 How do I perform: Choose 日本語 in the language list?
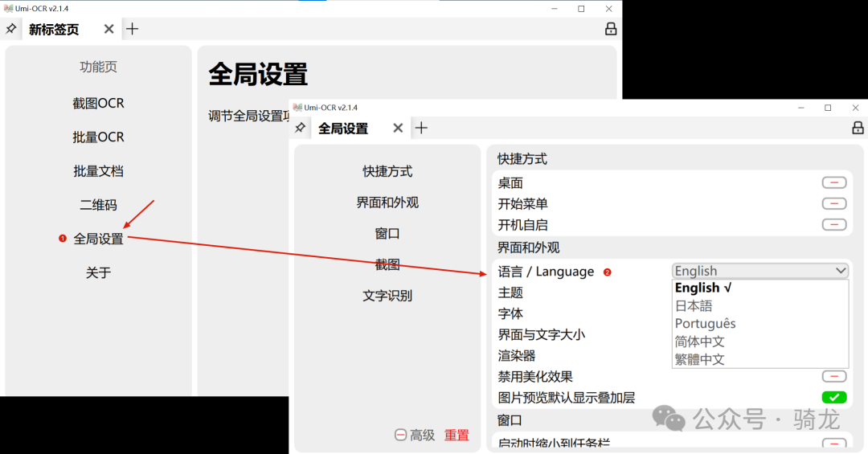tap(760, 305)
